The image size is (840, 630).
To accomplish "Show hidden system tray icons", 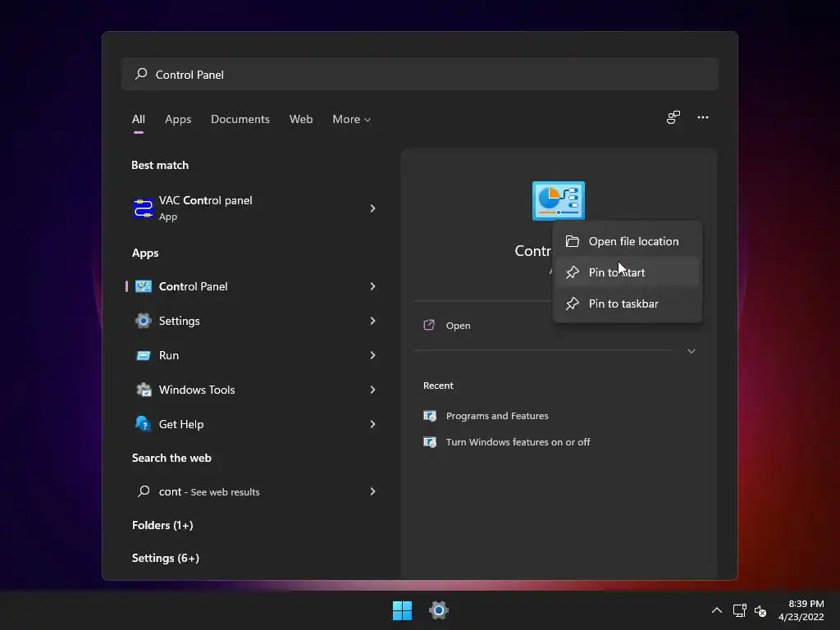I will tap(717, 610).
